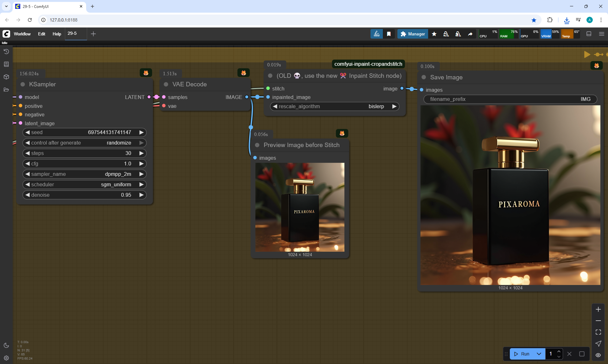Open settings gear icon in sidebar
The height and width of the screenshot is (364, 608).
[x=6, y=358]
